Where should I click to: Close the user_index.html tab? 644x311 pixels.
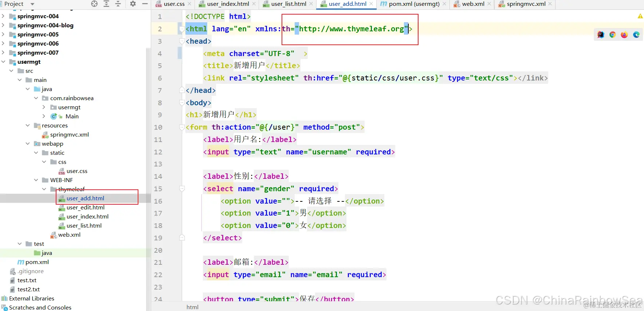pos(254,4)
